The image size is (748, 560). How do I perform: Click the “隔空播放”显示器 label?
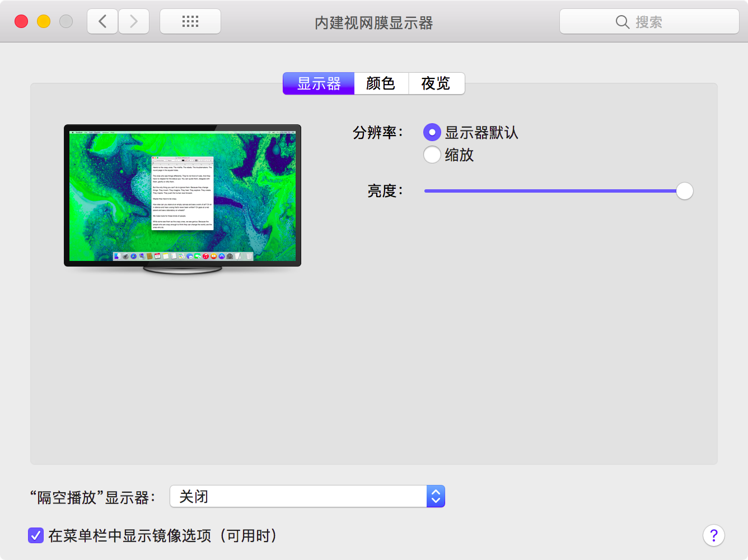click(93, 497)
